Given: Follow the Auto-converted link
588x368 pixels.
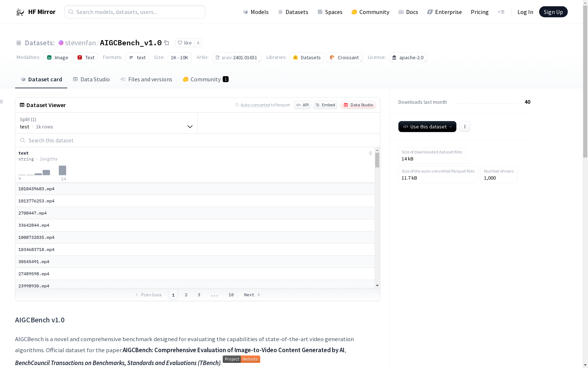Looking at the screenshot, I should click(255, 105).
